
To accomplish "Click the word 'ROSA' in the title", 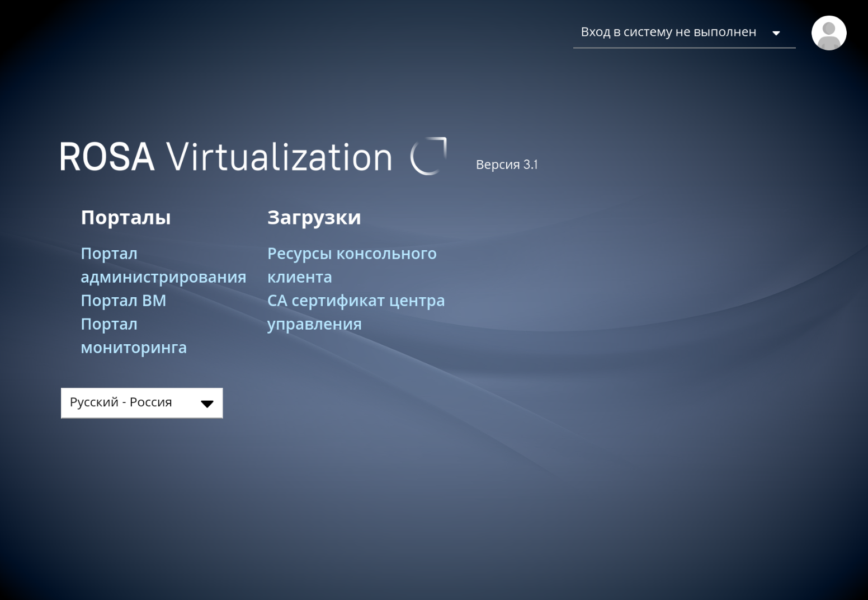I will pos(106,157).
